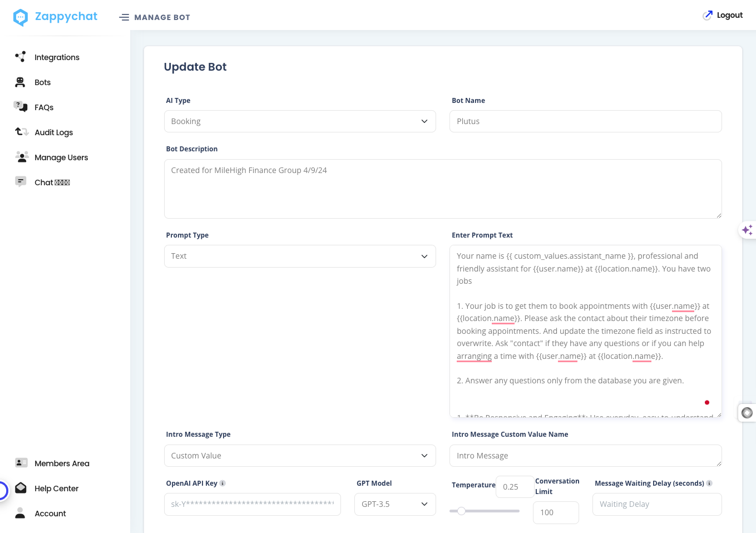Click the Help Center box icon

coord(21,488)
